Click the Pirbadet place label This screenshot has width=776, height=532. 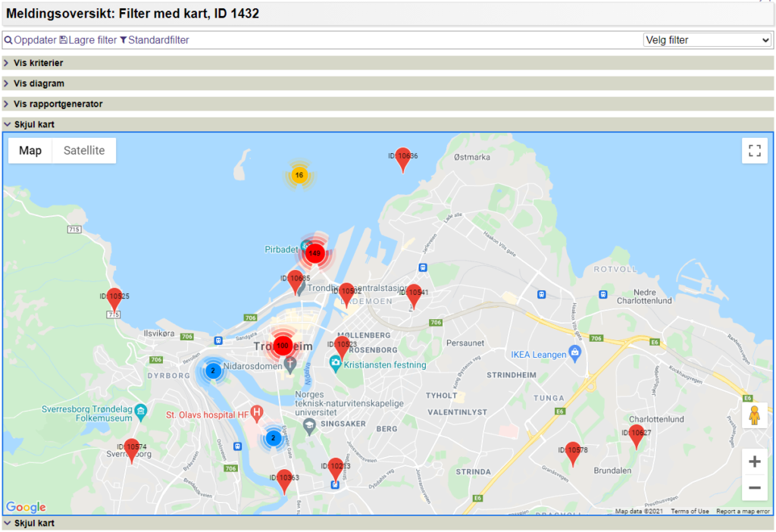tap(281, 249)
